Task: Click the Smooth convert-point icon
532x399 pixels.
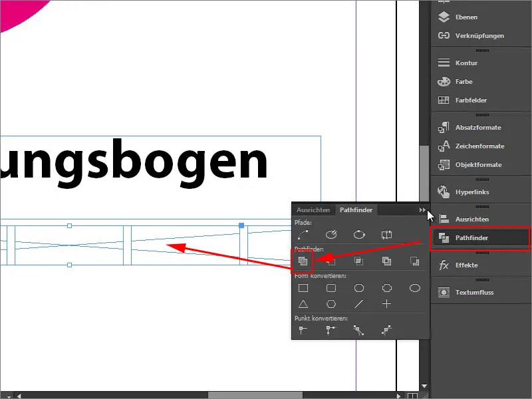Action: 358,330
